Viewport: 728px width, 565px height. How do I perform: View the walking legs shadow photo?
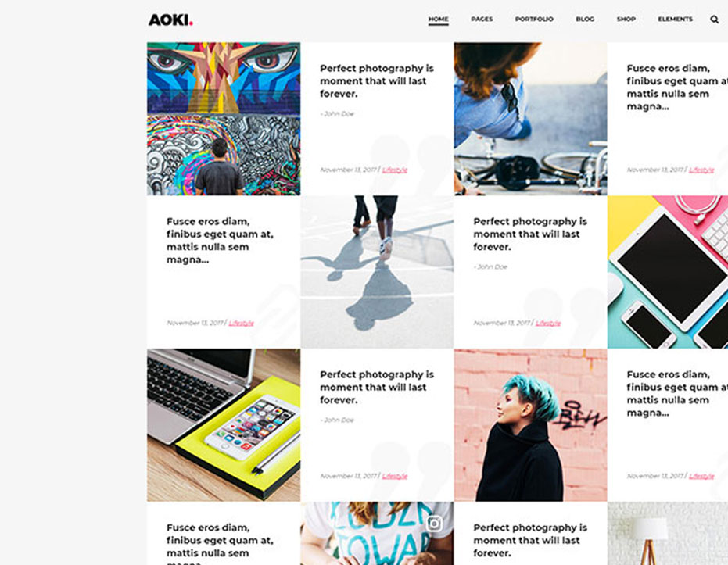point(377,272)
